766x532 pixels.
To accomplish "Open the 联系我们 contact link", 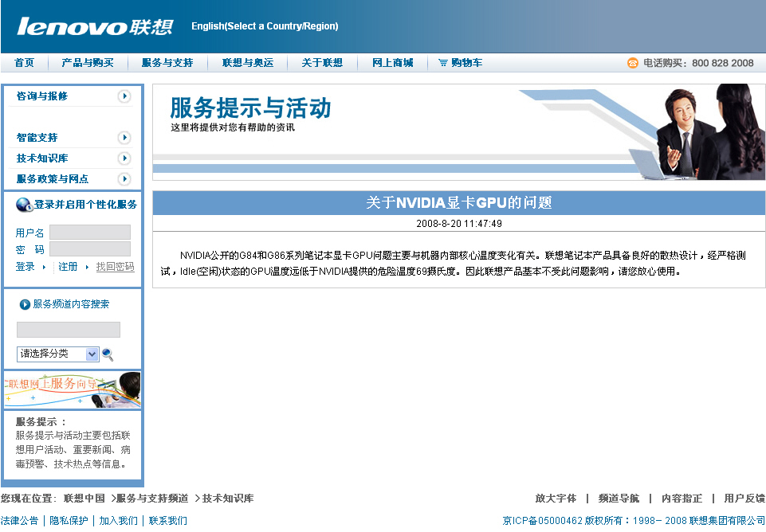I will click(168, 521).
